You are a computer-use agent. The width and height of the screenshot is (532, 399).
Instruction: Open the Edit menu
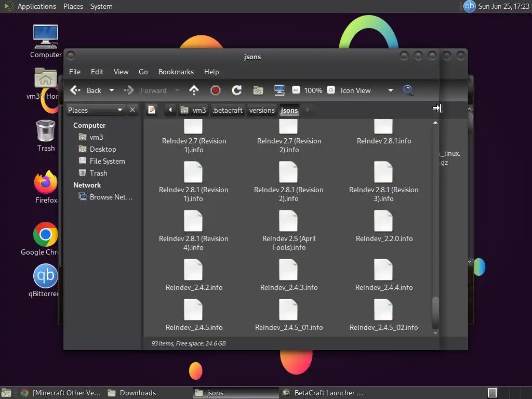tap(97, 72)
